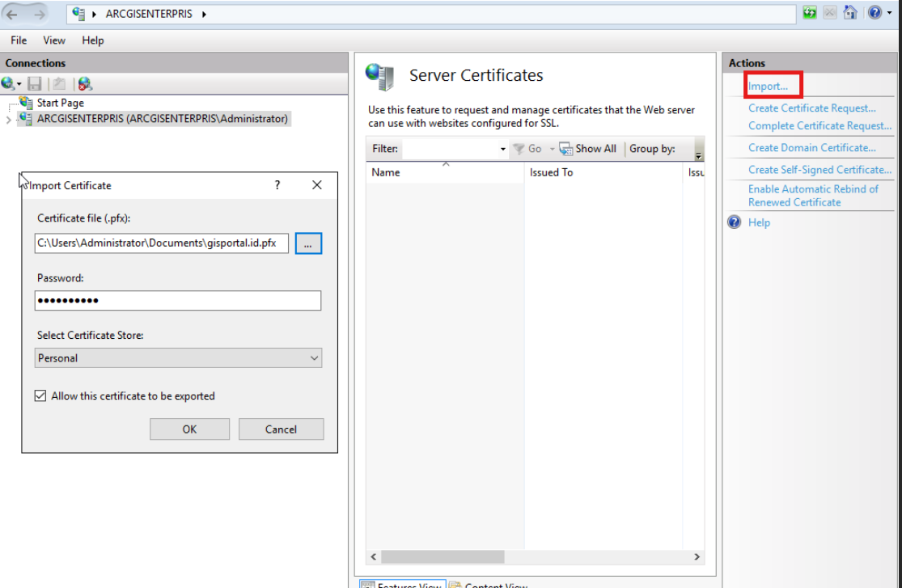The image size is (902, 588).
Task: Open the help question mark icon top right
Action: coord(874,13)
